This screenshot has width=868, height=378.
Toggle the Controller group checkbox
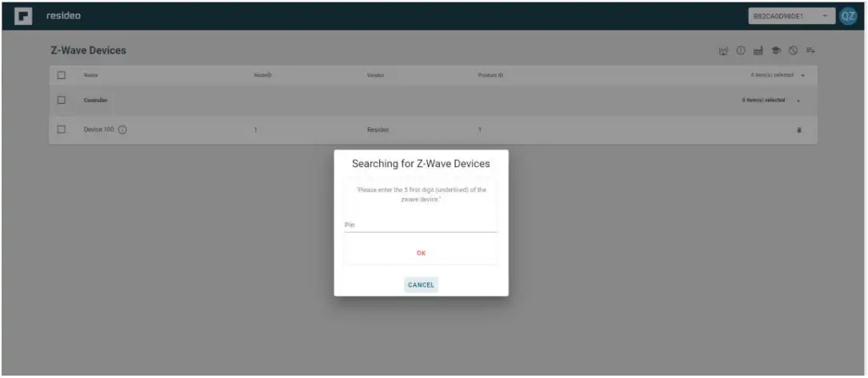[x=62, y=100]
